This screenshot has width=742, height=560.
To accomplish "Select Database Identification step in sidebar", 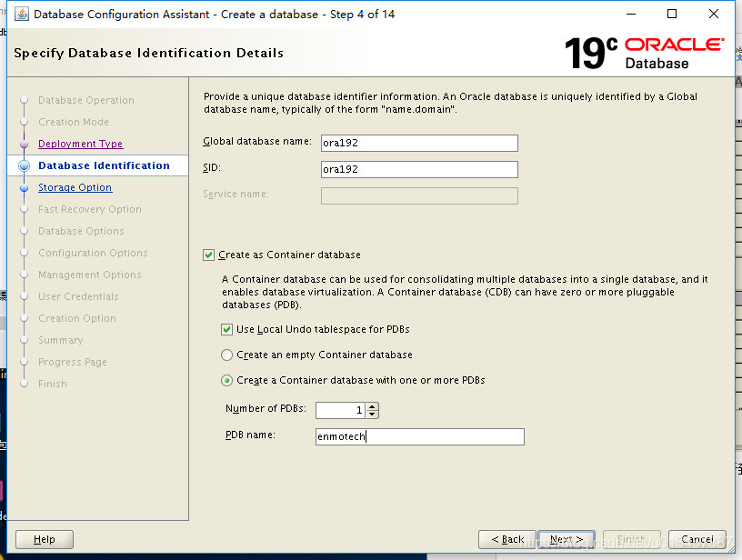I will coord(104,165).
